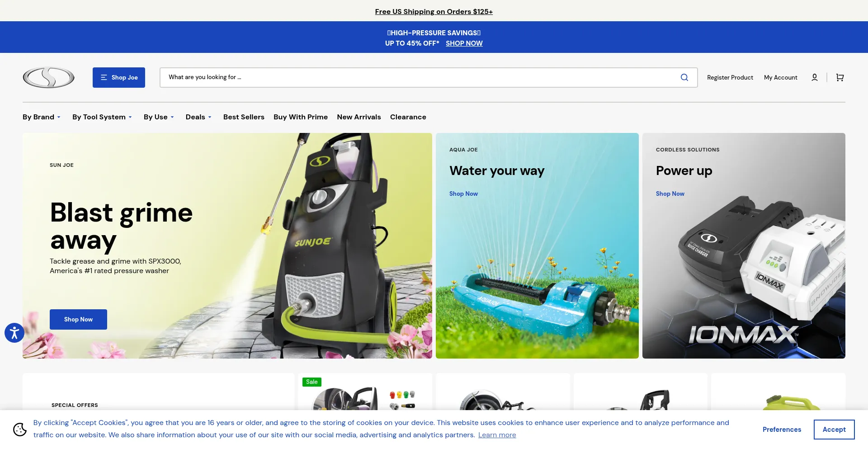Open cookie Preferences
The width and height of the screenshot is (868, 449).
click(782, 430)
